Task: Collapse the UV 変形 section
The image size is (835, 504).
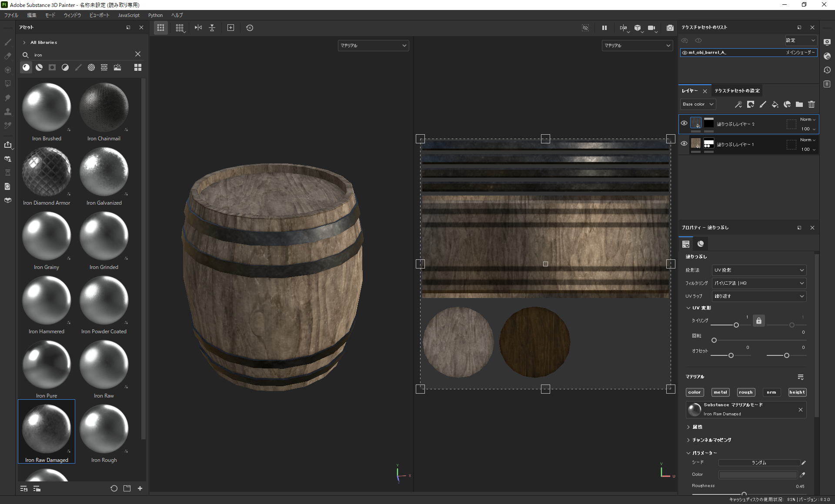Action: pyautogui.click(x=688, y=308)
